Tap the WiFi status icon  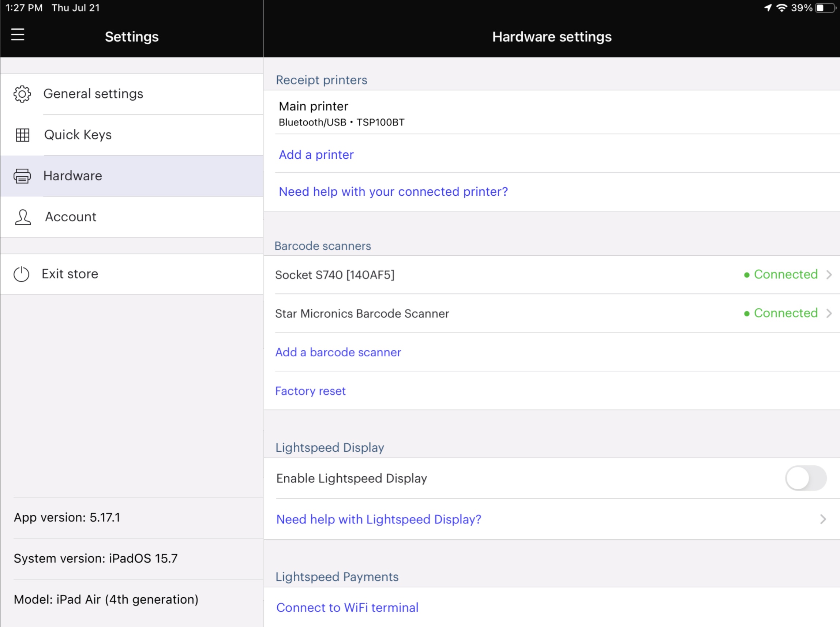(781, 8)
